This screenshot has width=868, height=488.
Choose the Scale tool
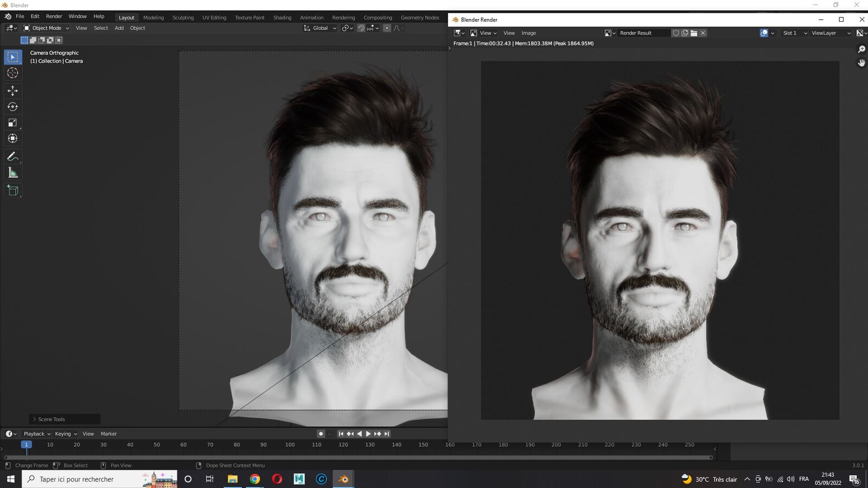12,123
